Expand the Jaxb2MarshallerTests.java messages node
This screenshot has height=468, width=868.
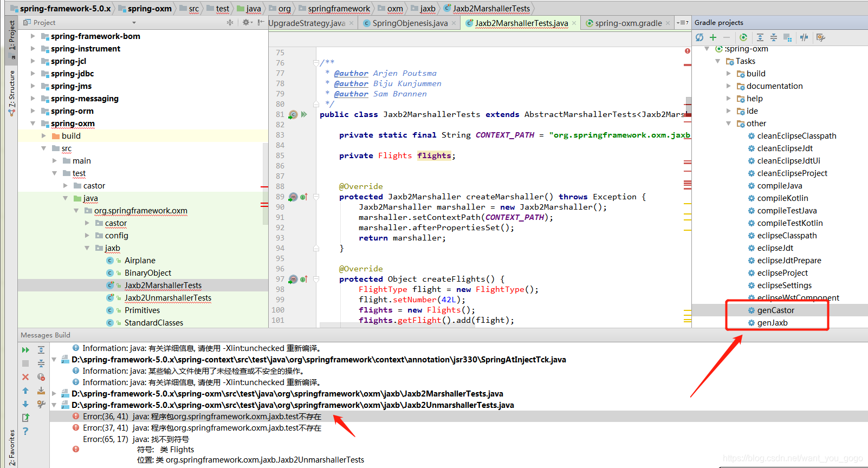click(x=54, y=394)
